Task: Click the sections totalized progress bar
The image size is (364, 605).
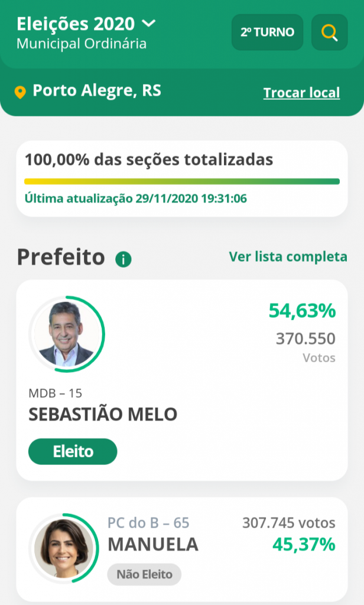Action: [x=182, y=181]
